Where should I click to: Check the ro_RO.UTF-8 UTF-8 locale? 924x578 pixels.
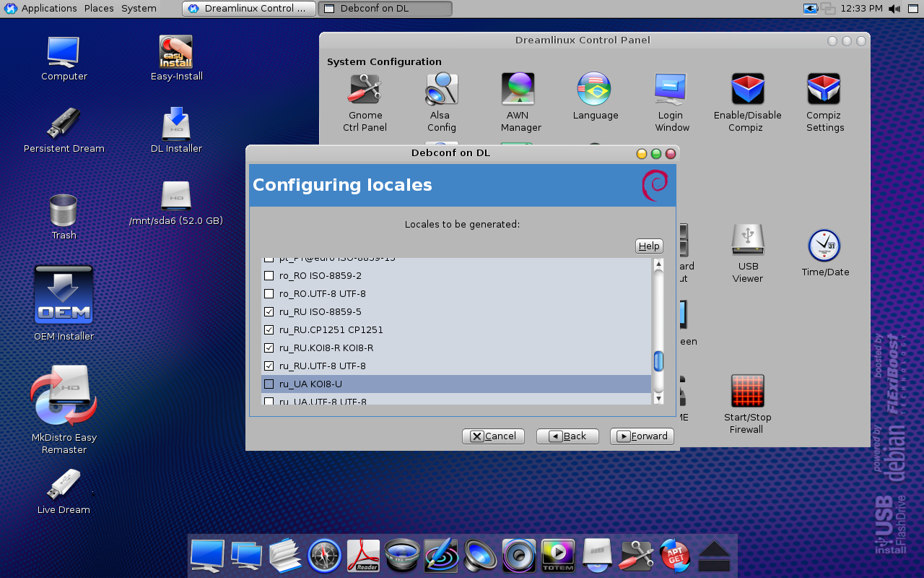click(269, 294)
